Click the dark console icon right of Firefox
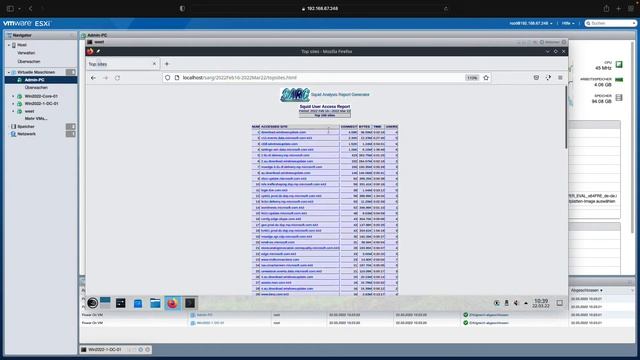The width and height of the screenshot is (640, 360). click(x=190, y=303)
